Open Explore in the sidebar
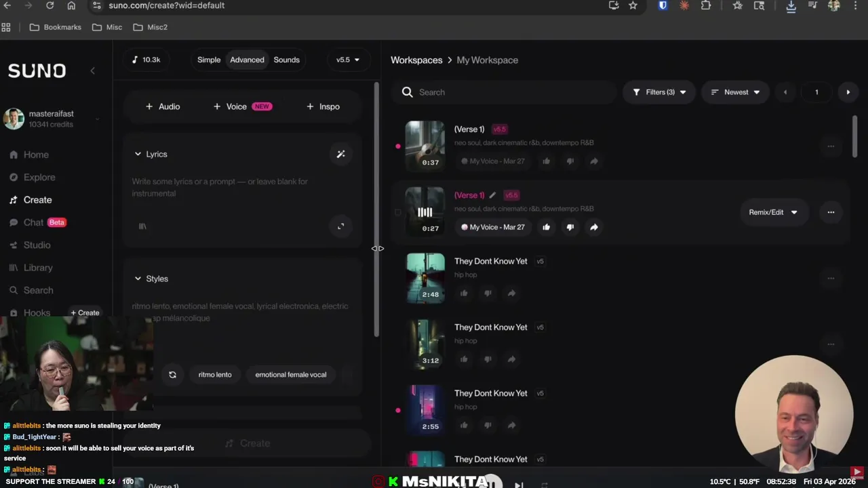The image size is (868, 488). [32, 177]
